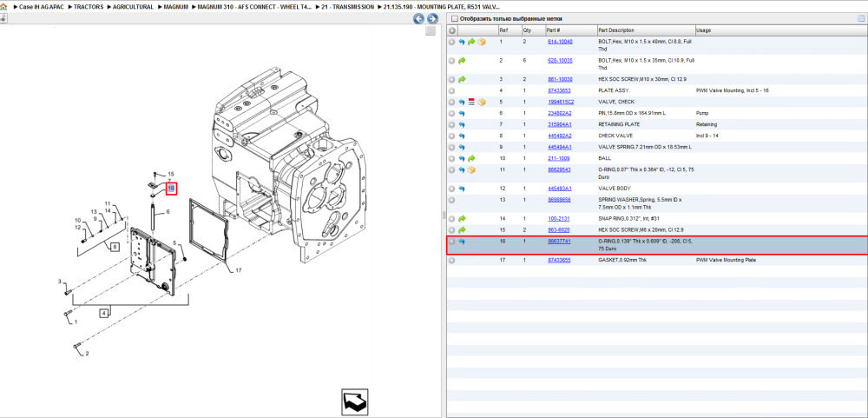Click the yellow package icon on row ref 1

pos(482,42)
